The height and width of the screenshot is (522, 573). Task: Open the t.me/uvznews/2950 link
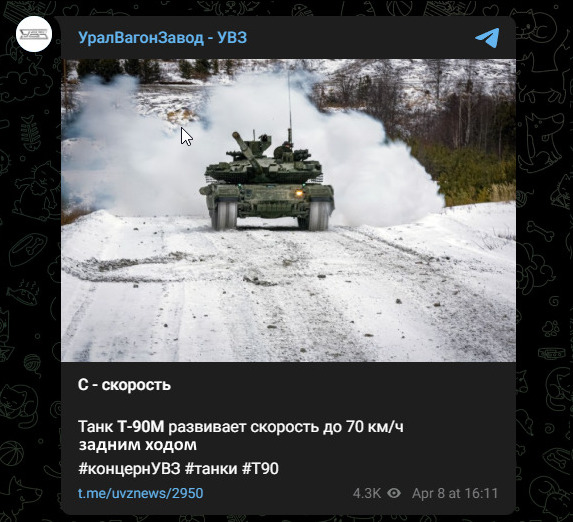coord(141,493)
